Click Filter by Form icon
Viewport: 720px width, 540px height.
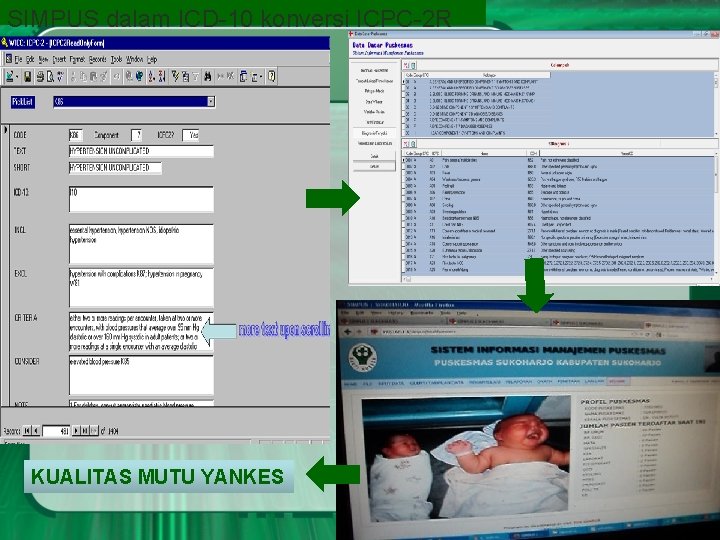point(186,76)
